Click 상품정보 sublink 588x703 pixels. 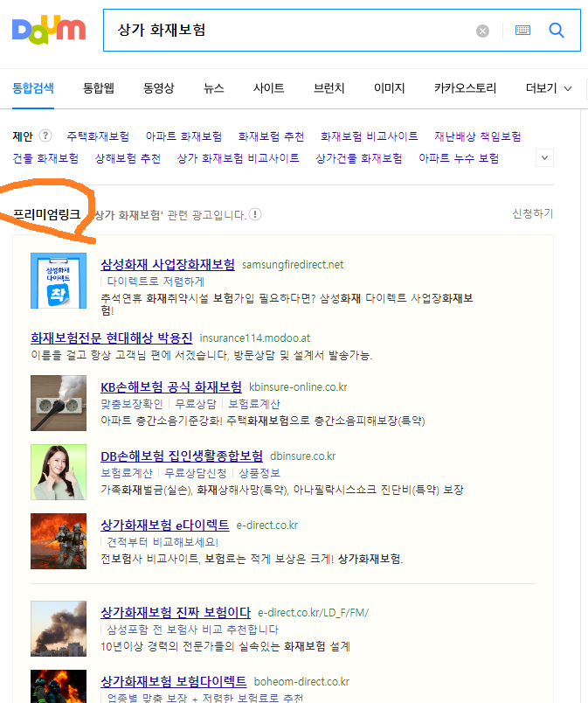coord(259,473)
